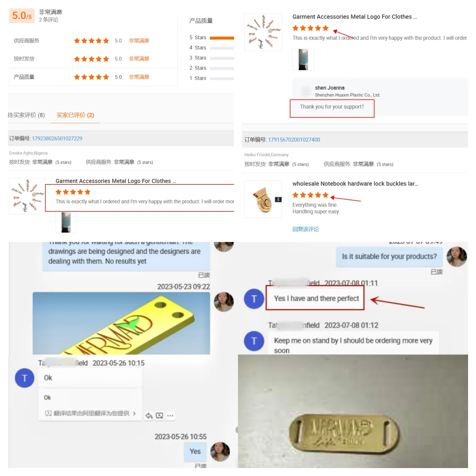Click the translate icon next to reply arrow
Viewport: 476px width, 476px height.
pos(159,416)
